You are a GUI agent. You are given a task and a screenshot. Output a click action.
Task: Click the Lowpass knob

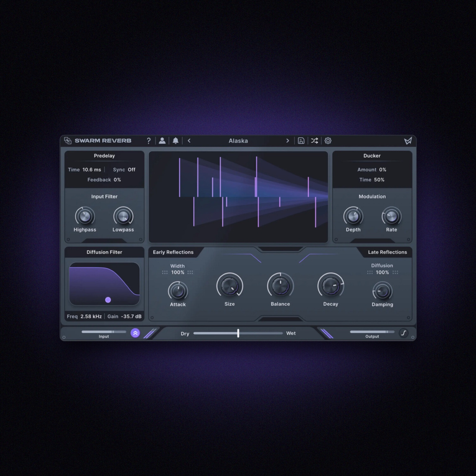pyautogui.click(x=123, y=217)
